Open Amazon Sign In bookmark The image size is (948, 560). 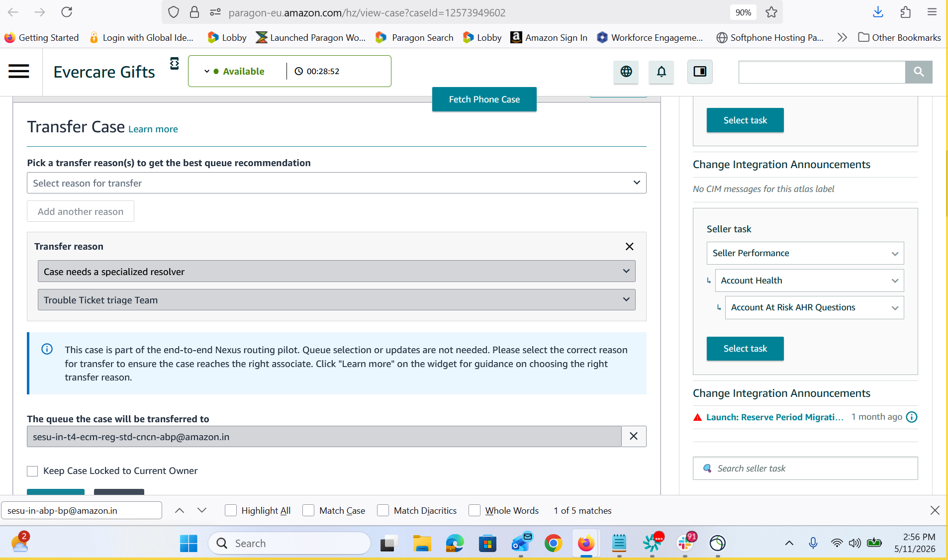coord(549,37)
